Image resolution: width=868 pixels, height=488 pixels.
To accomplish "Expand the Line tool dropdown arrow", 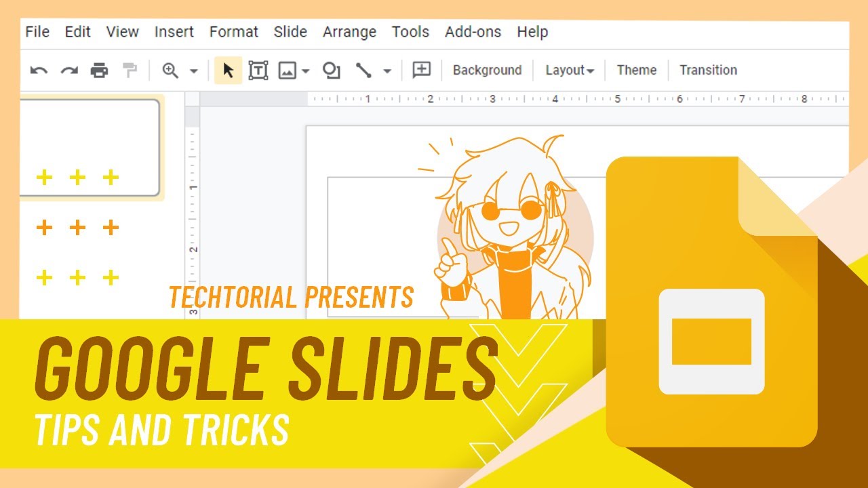I will click(387, 70).
